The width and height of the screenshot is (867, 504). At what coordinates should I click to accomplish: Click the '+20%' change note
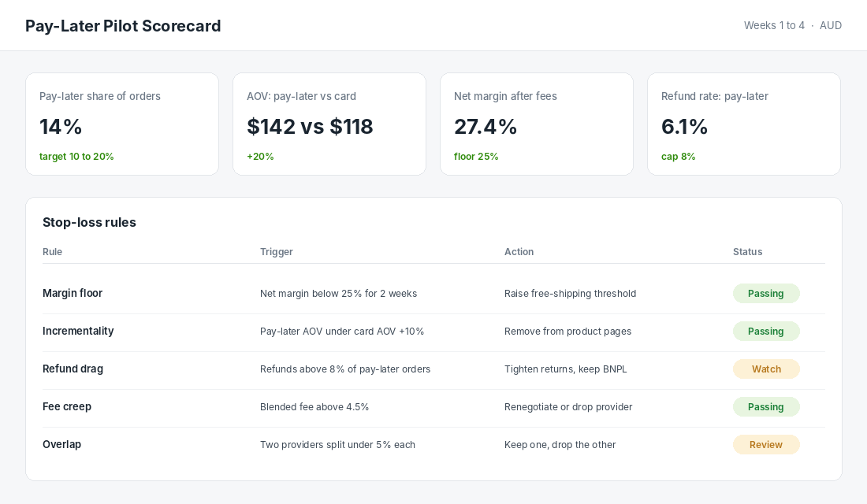[260, 157]
